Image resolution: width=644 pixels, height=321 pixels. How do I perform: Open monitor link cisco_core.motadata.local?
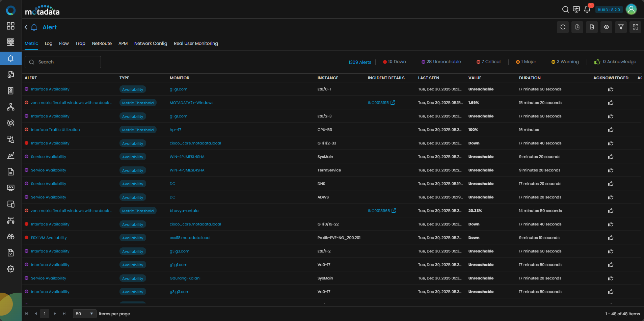click(x=195, y=143)
